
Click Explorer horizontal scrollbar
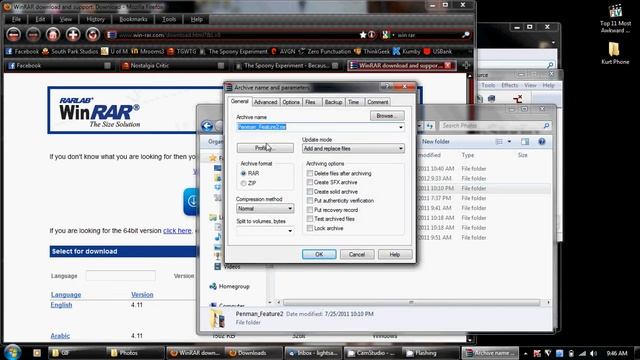[411, 302]
